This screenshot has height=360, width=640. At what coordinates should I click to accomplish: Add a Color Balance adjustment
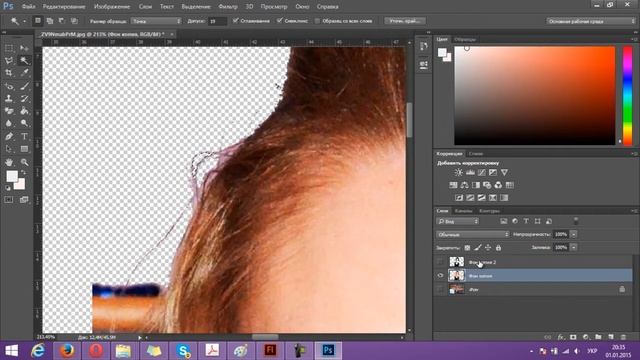point(464,185)
